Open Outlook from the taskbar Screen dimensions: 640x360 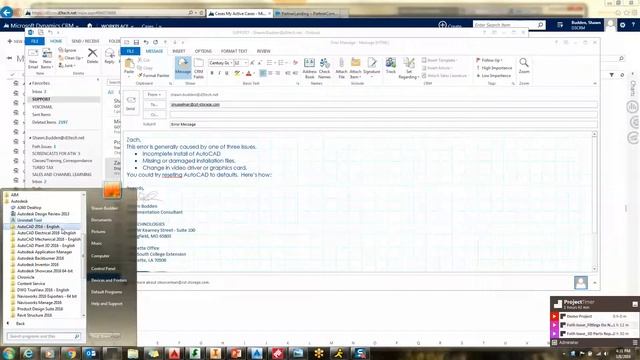pos(91,353)
